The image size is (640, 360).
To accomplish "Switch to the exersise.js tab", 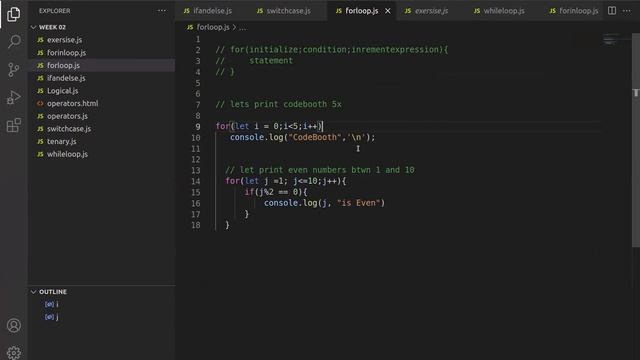I will [427, 11].
